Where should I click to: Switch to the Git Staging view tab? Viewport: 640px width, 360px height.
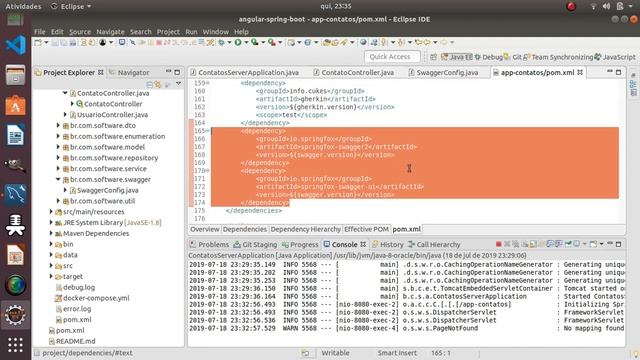click(255, 244)
